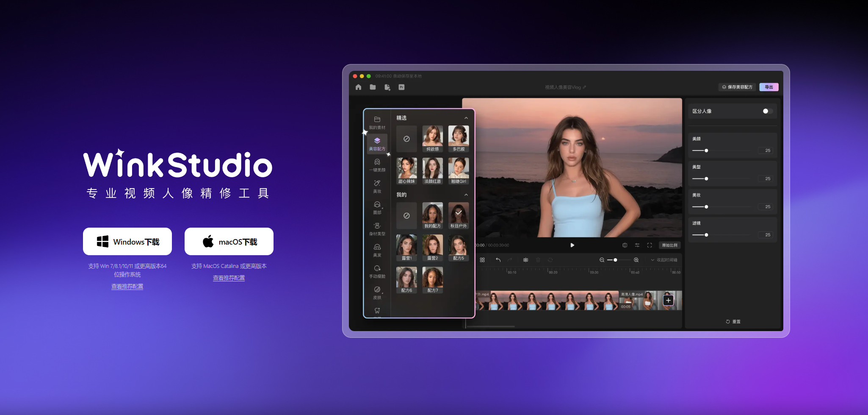
Task: Add a clip with the plus button
Action: tap(668, 301)
